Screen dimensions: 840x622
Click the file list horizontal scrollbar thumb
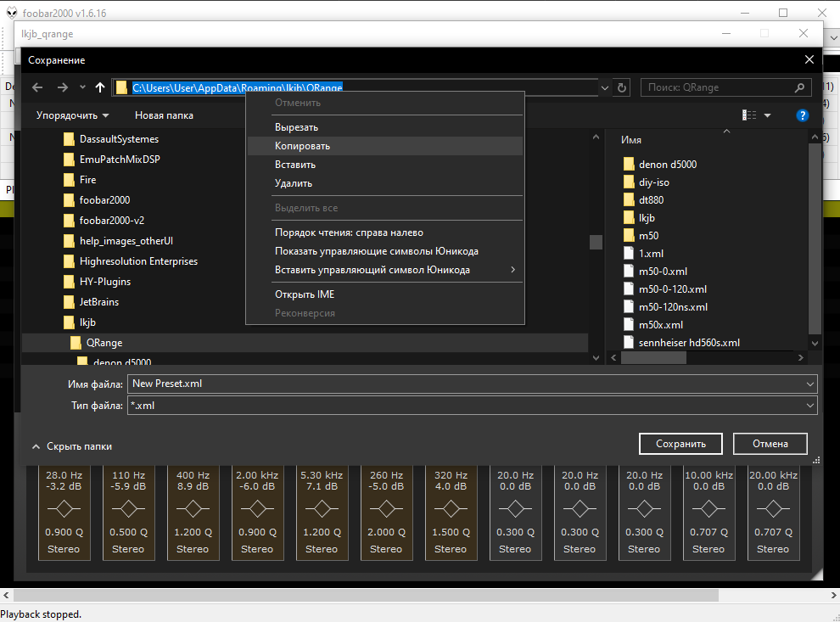pyautogui.click(x=653, y=358)
